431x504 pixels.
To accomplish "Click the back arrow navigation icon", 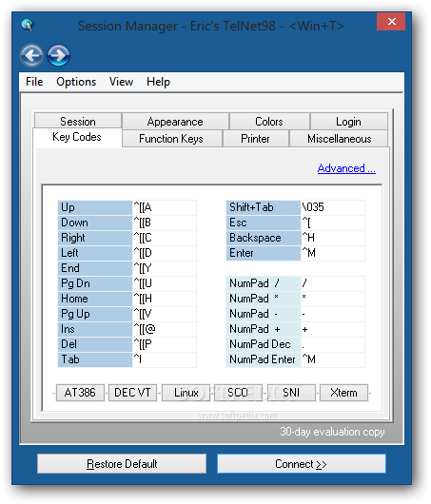I will click(31, 55).
